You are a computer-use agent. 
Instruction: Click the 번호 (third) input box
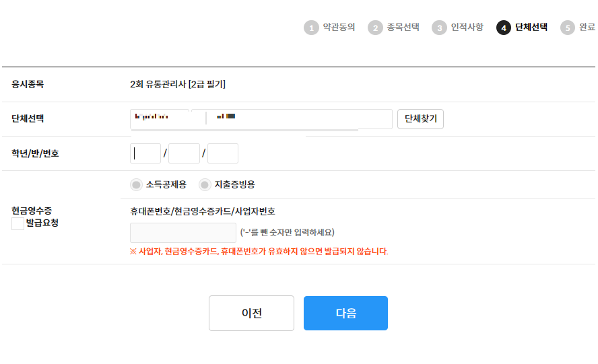[x=223, y=153]
